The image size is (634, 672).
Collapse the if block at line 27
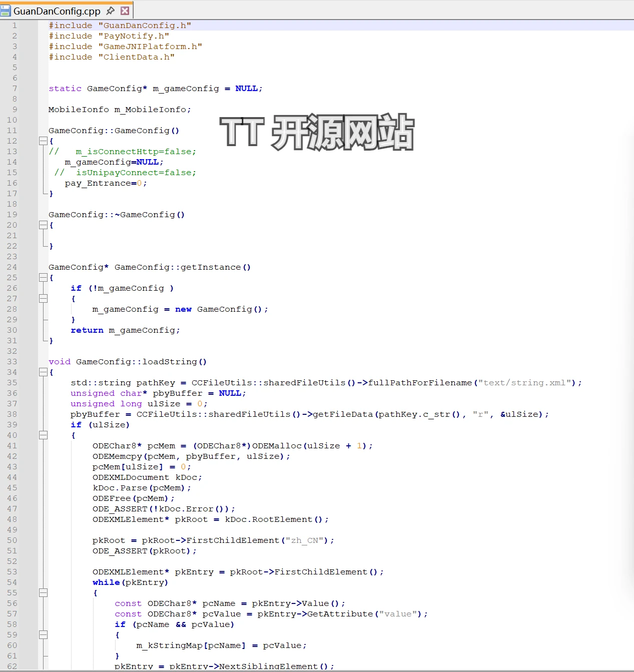pyautogui.click(x=43, y=299)
